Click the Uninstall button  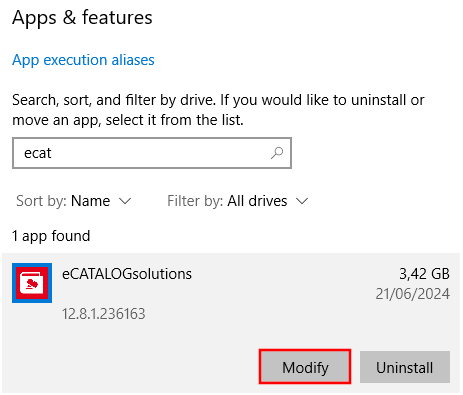click(405, 367)
